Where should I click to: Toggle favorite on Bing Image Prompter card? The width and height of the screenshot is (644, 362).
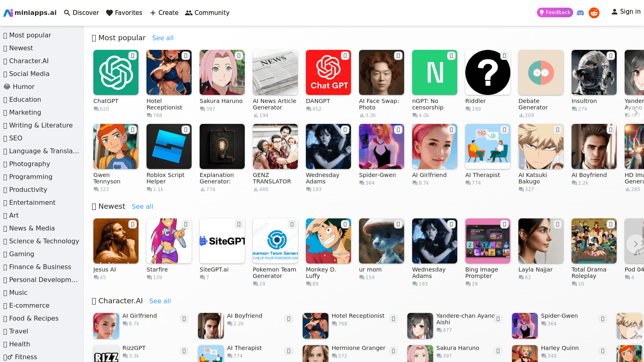coord(504,224)
